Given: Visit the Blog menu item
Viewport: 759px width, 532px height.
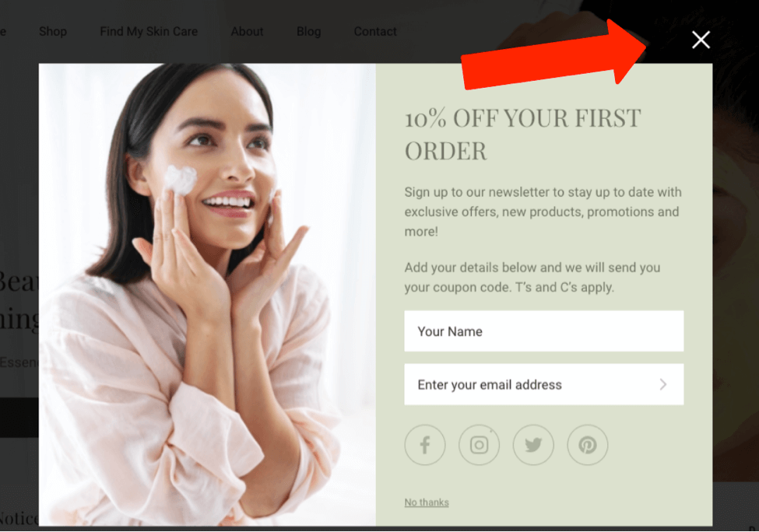Looking at the screenshot, I should [308, 31].
